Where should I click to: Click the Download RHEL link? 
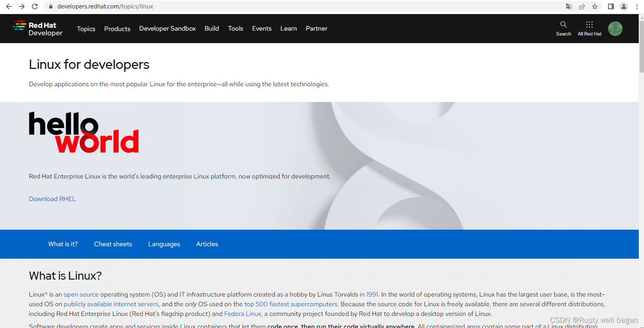click(x=52, y=199)
